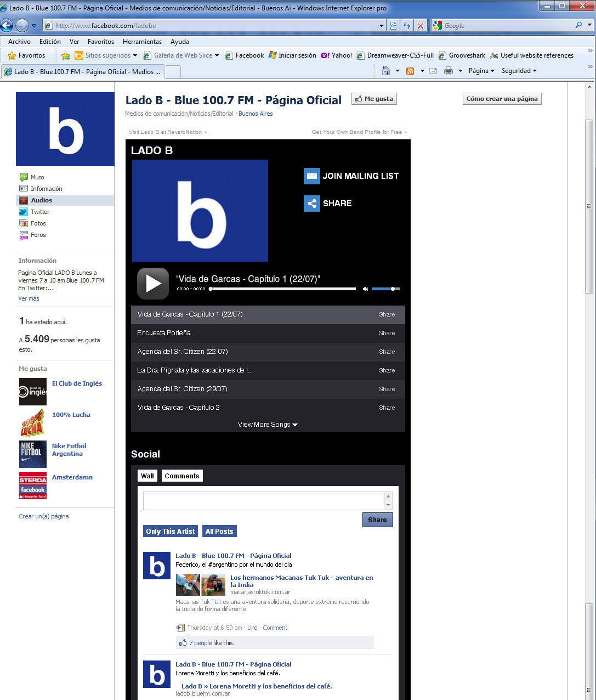Image resolution: width=596 pixels, height=700 pixels.
Task: Expand View More Songs
Action: [268, 425]
